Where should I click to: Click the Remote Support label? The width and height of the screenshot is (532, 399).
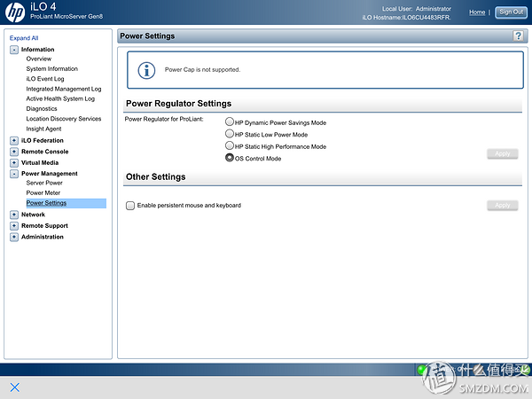(44, 226)
